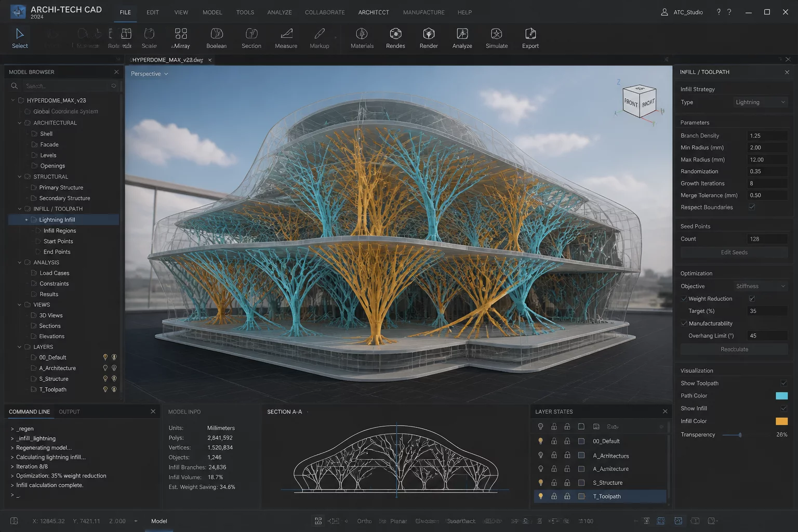Open the infill Type Lightning dropdown
798x532 pixels.
pos(760,102)
